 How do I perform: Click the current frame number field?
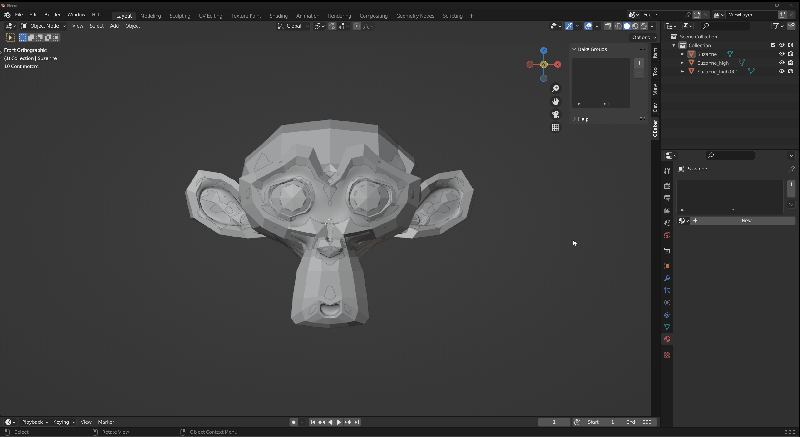554,422
